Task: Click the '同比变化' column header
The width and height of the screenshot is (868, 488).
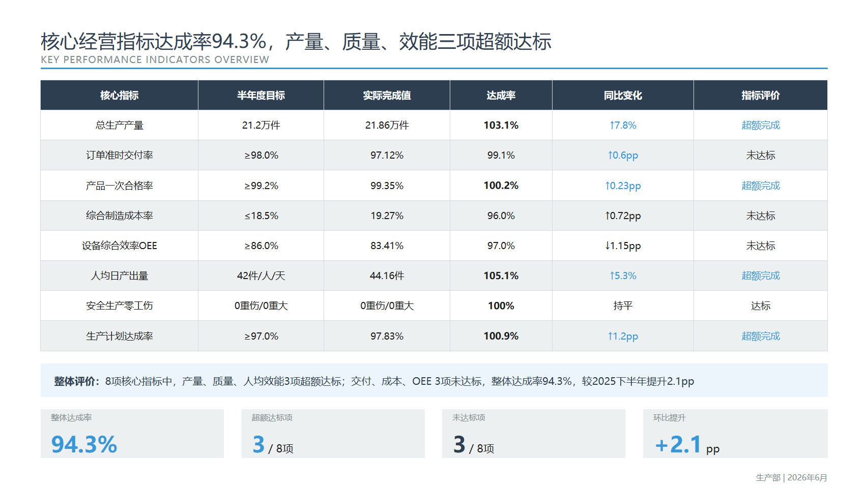Action: pyautogui.click(x=623, y=95)
